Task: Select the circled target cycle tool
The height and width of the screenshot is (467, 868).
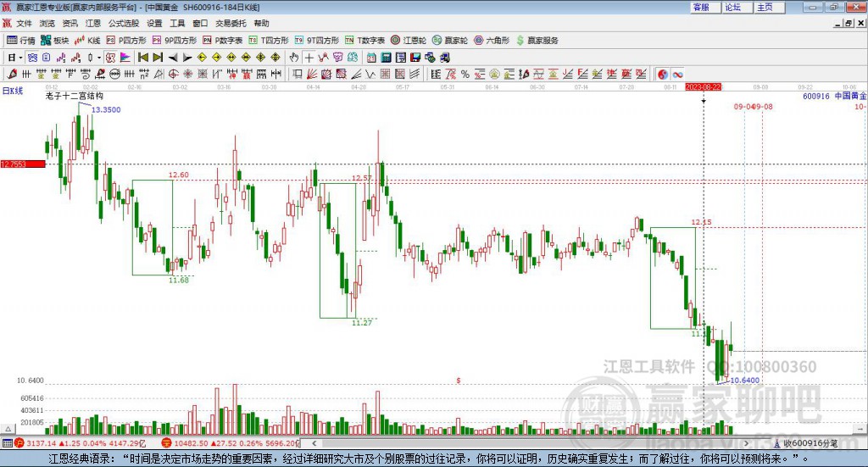Action: click(173, 74)
